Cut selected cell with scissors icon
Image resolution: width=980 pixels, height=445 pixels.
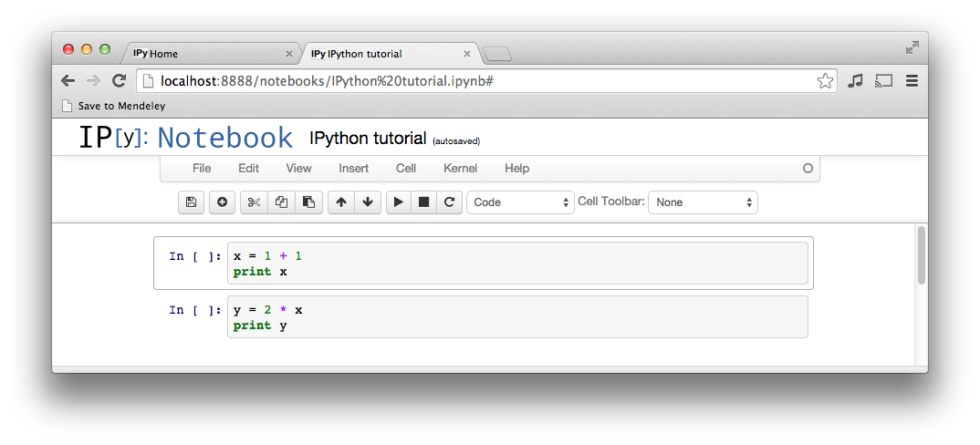(x=254, y=202)
